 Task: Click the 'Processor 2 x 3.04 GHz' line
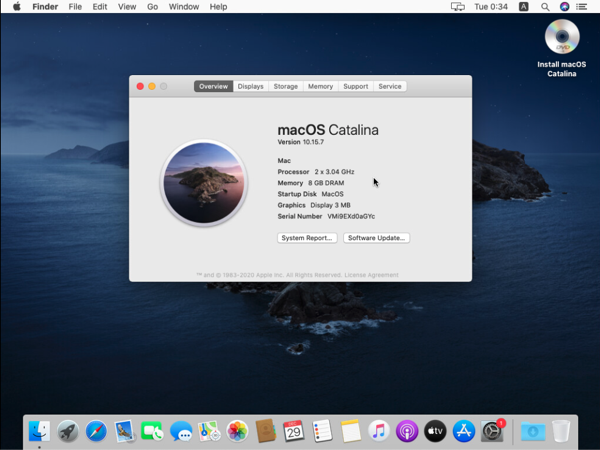(x=316, y=172)
